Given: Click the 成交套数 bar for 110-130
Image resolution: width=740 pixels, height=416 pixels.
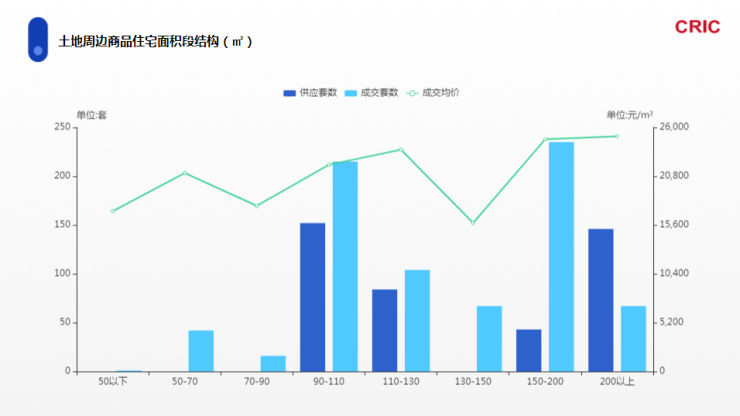Looking at the screenshot, I should pyautogui.click(x=417, y=321).
